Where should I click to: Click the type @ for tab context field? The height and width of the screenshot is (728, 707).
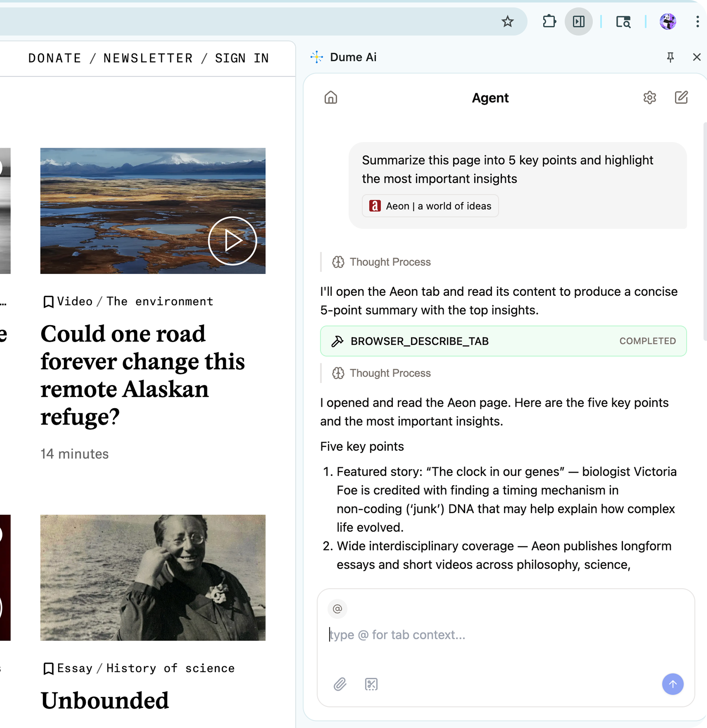[505, 635]
